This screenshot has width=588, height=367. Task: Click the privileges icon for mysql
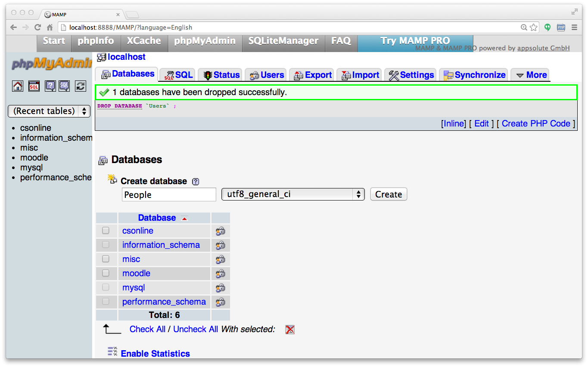coord(221,288)
